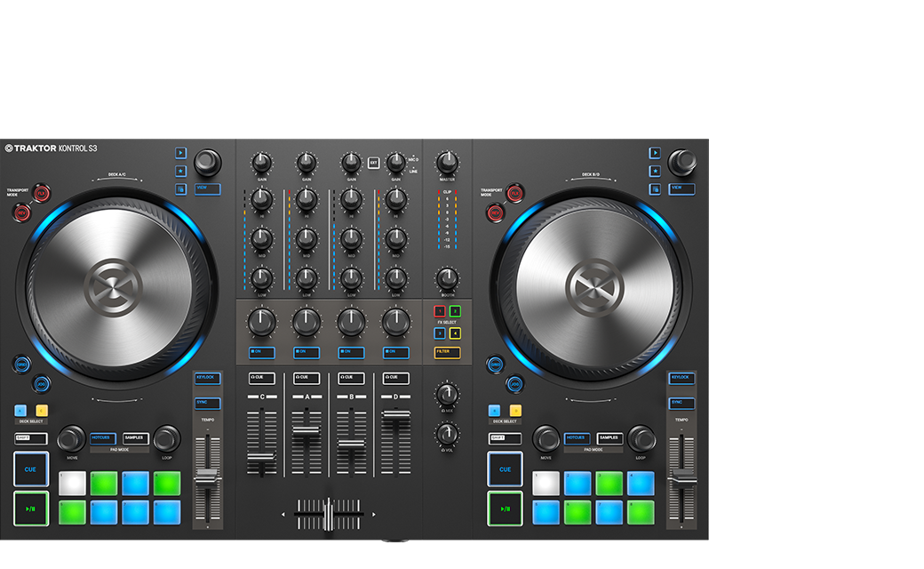Click the left deck blue pad 8
924x569 pixels.
[167, 512]
